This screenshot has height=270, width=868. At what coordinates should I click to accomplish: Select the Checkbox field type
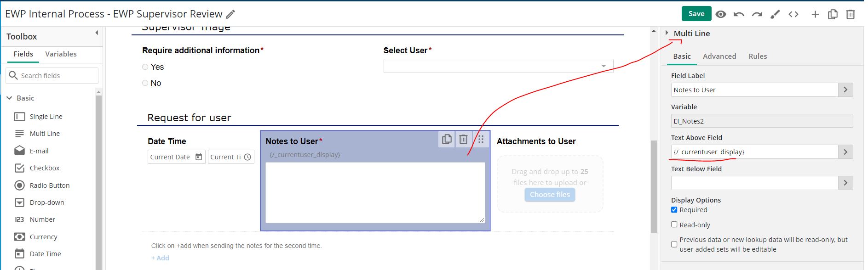click(37, 168)
